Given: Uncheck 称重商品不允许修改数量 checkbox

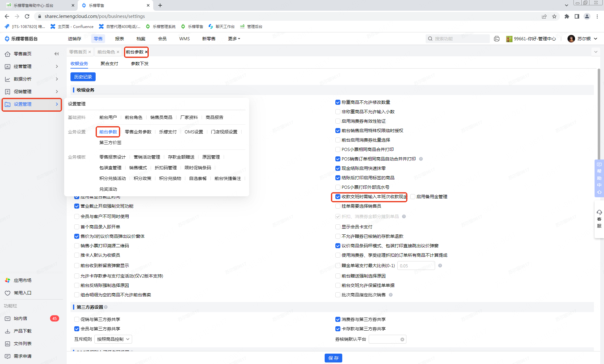Looking at the screenshot, I should (x=338, y=102).
